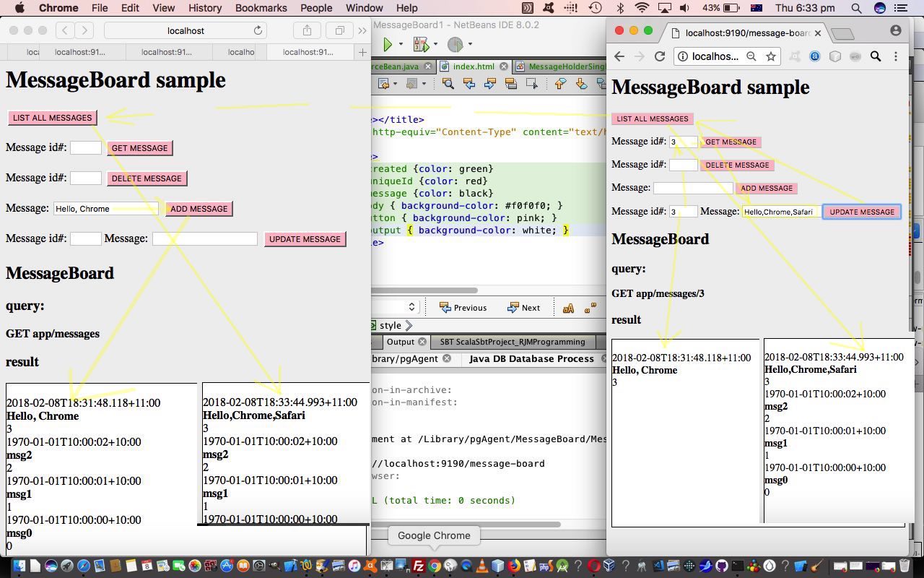Open the History menu in the macOS menu bar
This screenshot has width=924, height=578.
[x=205, y=8]
